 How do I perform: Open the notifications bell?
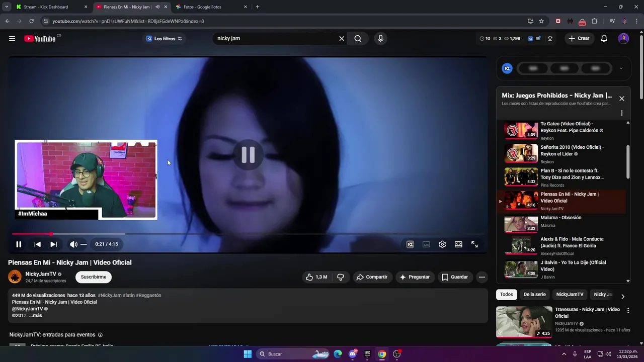pyautogui.click(x=604, y=39)
